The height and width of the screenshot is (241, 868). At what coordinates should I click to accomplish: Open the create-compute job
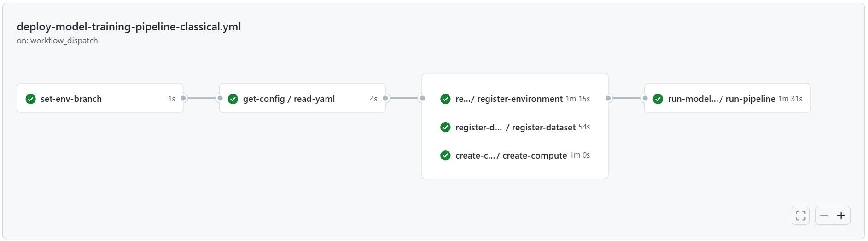pyautogui.click(x=515, y=155)
